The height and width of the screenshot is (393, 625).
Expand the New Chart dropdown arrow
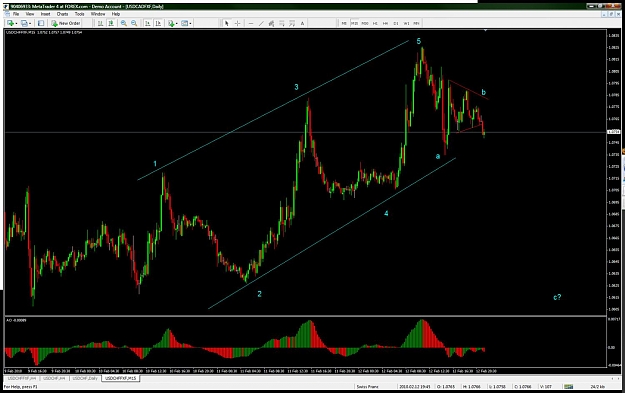tap(16, 24)
